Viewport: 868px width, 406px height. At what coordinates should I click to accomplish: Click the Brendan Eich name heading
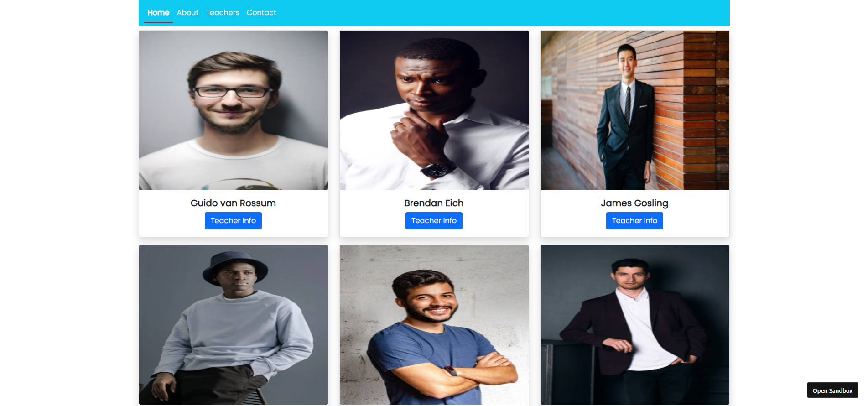434,203
